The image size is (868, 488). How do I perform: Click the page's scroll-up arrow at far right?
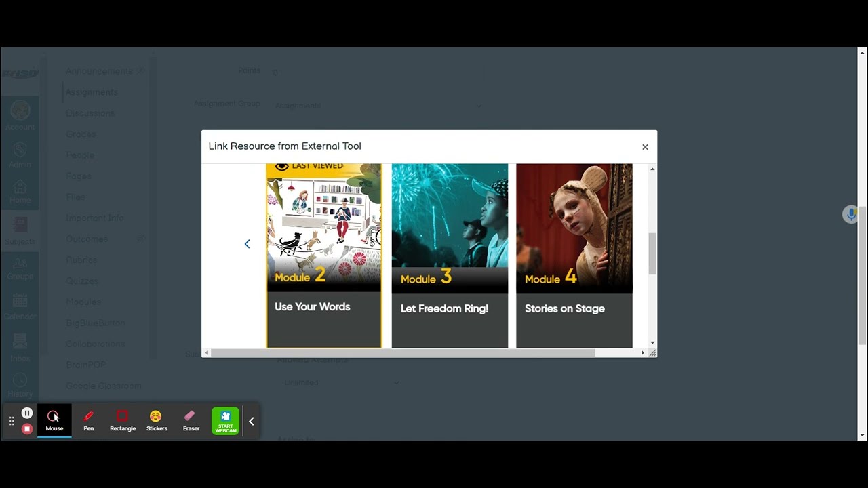point(863,52)
